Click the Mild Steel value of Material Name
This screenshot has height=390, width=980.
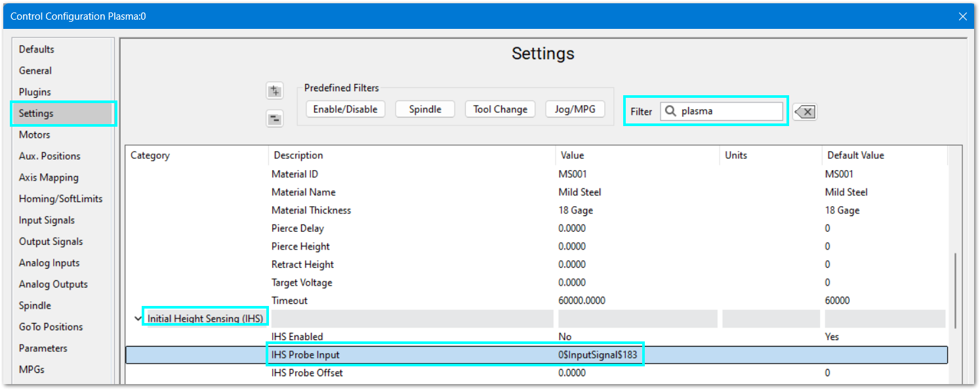click(x=580, y=192)
